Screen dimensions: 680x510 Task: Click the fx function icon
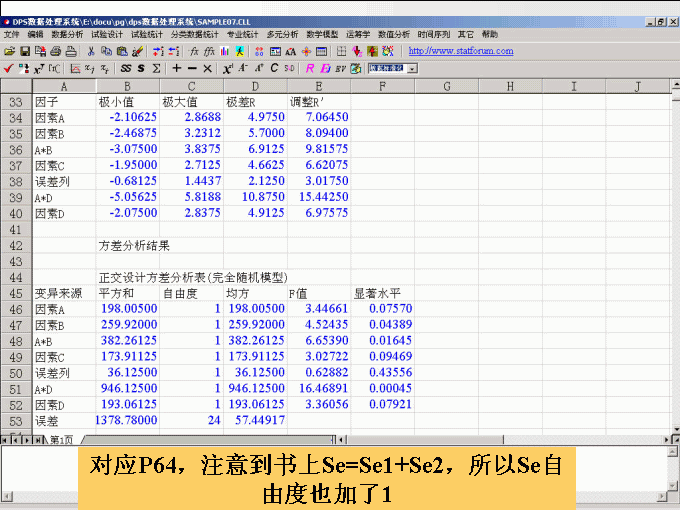tap(196, 50)
